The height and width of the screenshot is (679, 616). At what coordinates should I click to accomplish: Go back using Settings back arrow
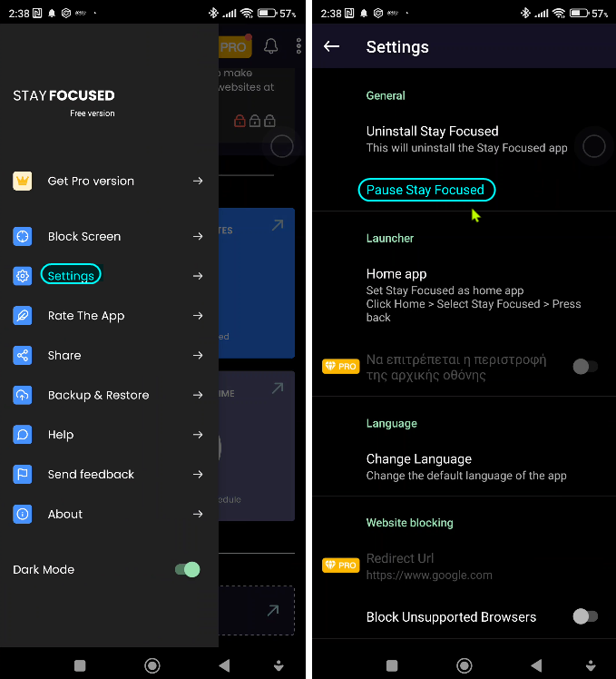pyautogui.click(x=332, y=46)
